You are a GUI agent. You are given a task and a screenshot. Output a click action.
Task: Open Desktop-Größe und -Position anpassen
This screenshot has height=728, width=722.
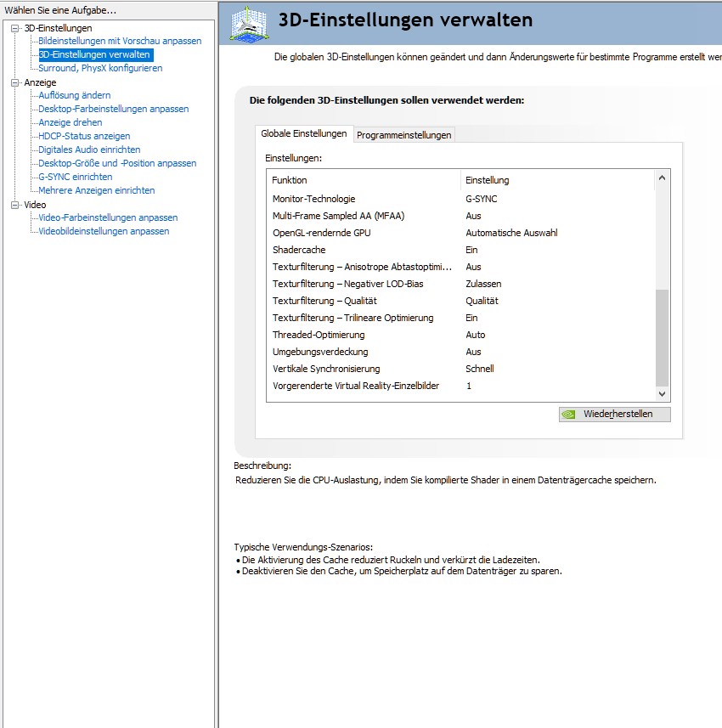(x=117, y=163)
